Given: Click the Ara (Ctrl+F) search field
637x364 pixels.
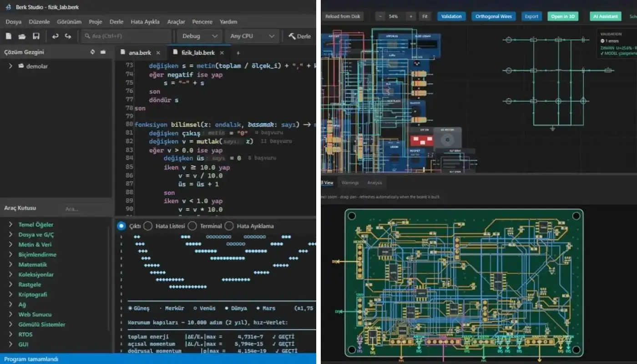Looking at the screenshot, I should pyautogui.click(x=126, y=36).
